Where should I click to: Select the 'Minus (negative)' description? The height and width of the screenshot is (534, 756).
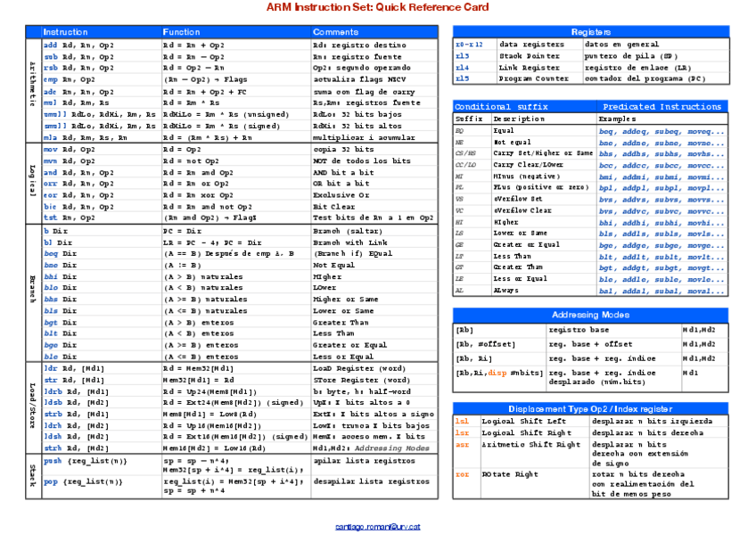pyautogui.click(x=527, y=177)
